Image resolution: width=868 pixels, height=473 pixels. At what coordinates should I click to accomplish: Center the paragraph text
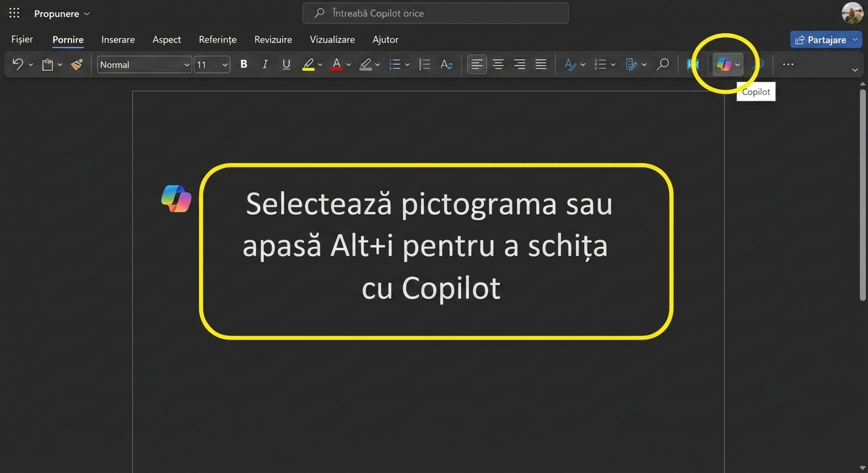[x=498, y=64]
